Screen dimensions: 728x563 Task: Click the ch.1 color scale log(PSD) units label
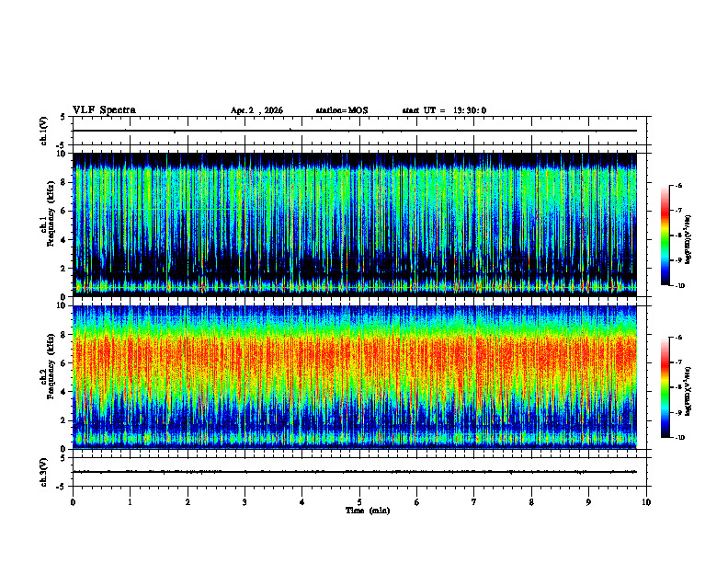(x=688, y=239)
